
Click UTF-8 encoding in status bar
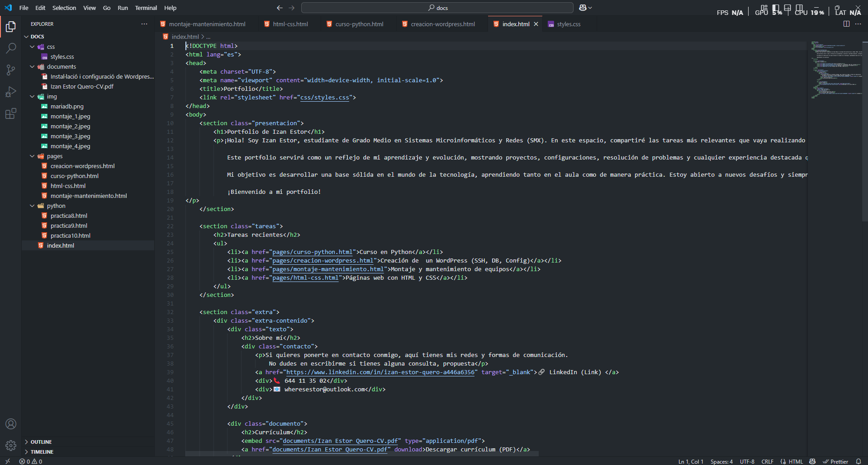coord(747,461)
